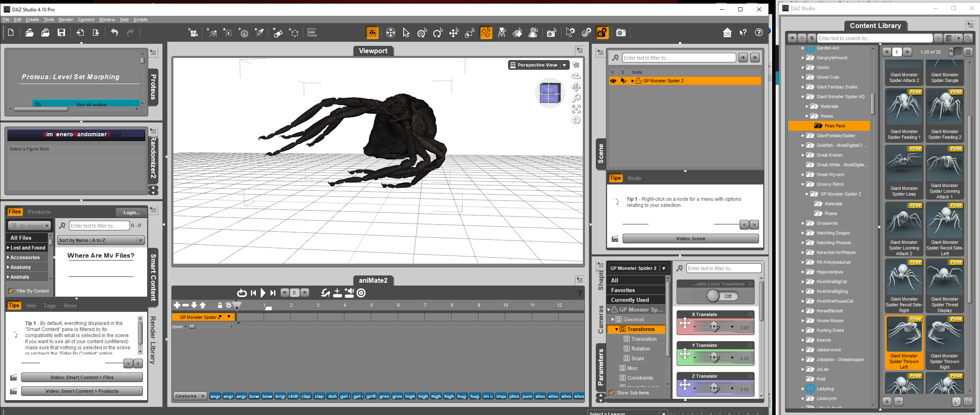Screen dimensions: 980x415
Task: Click the Frame view icon beside viewport
Action: (576, 109)
